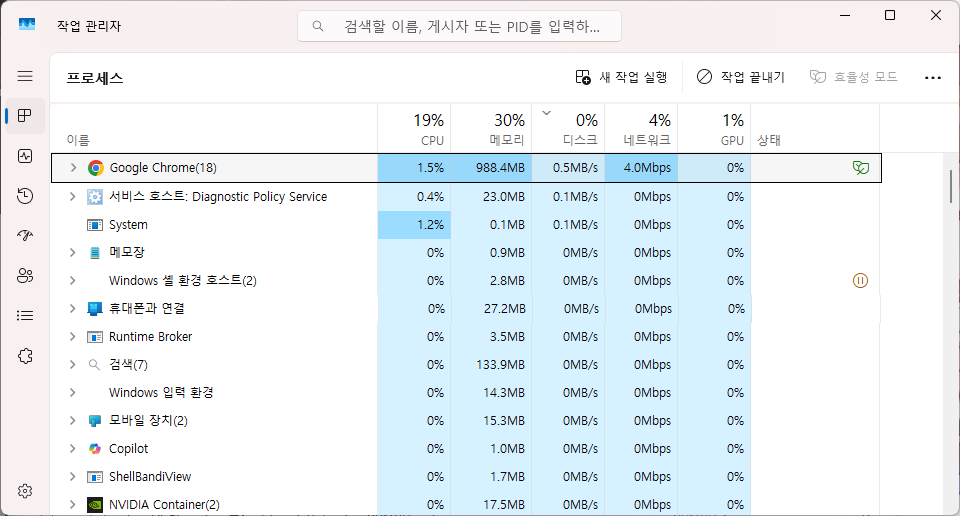Expand the ShellBandiView process row
This screenshot has width=960, height=516.
pyautogui.click(x=72, y=477)
